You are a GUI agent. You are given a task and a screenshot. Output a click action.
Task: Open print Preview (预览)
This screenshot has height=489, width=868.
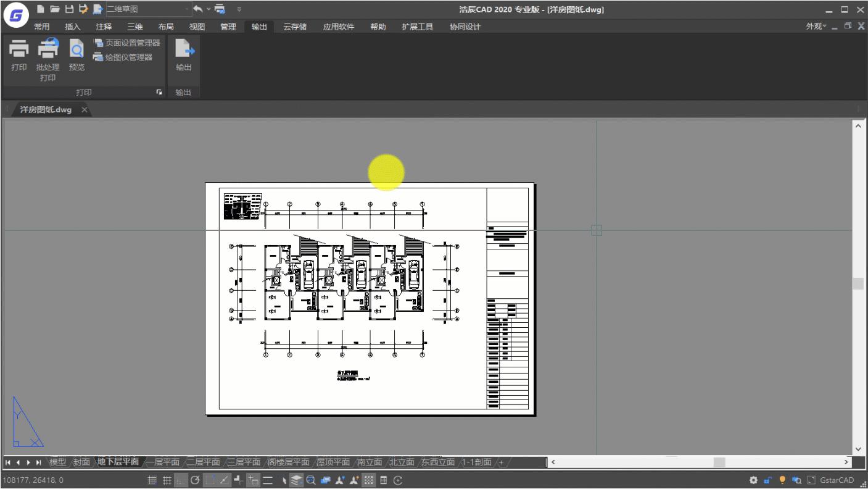point(76,49)
